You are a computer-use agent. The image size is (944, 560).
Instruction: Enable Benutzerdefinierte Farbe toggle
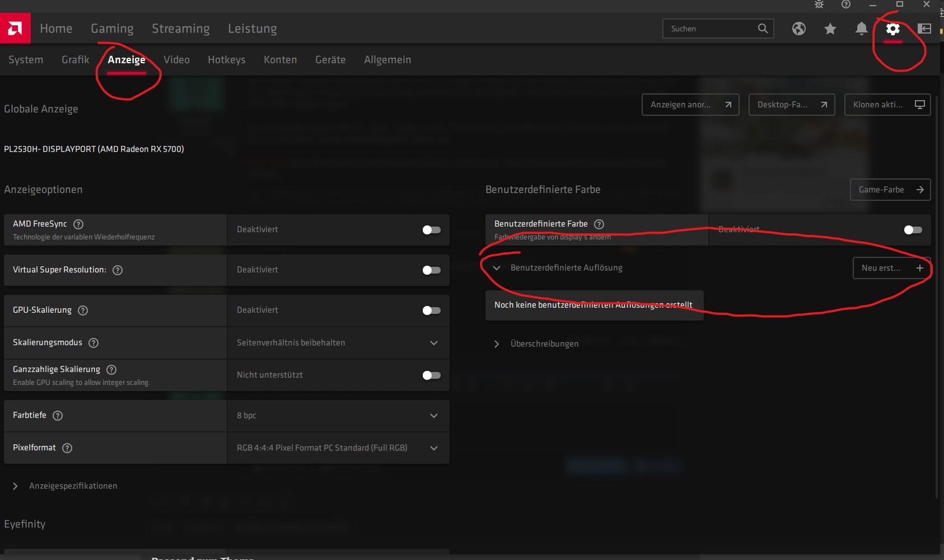[x=913, y=230]
